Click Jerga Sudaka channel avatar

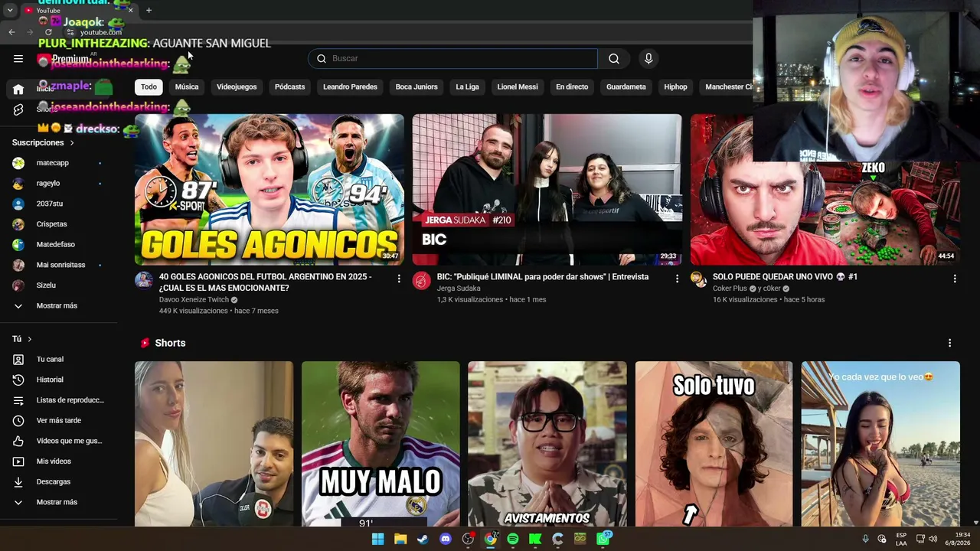pyautogui.click(x=422, y=280)
